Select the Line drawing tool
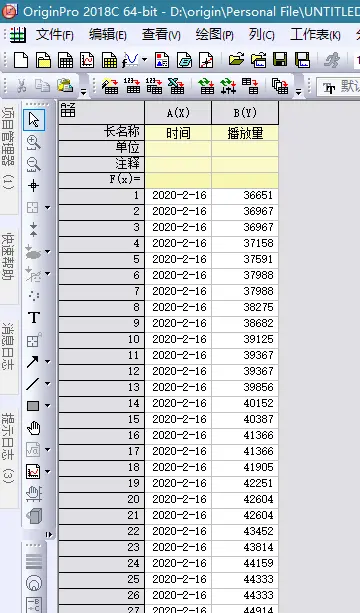This screenshot has height=613, width=360. 33,384
